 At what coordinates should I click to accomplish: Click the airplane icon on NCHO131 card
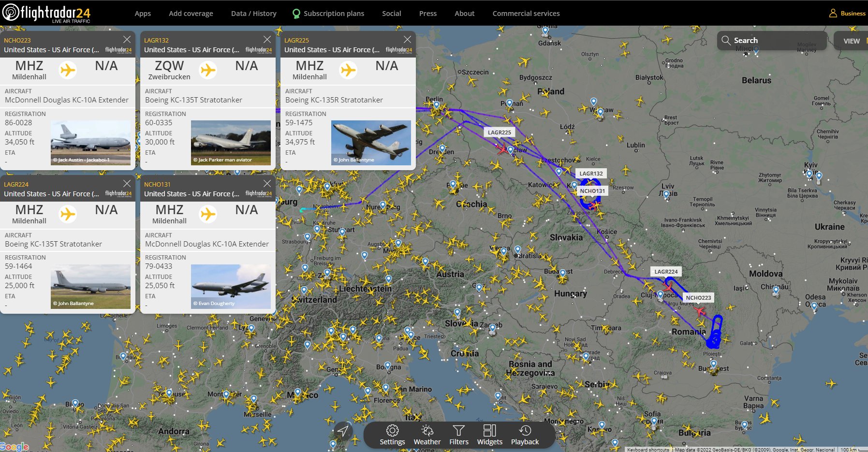[x=208, y=214]
